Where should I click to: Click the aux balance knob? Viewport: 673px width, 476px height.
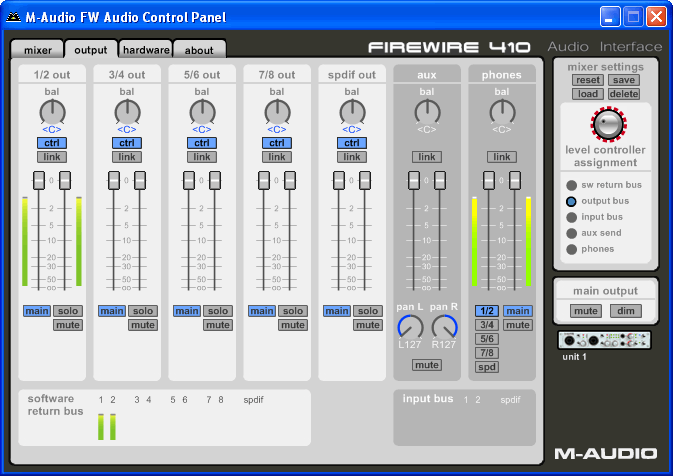point(427,112)
